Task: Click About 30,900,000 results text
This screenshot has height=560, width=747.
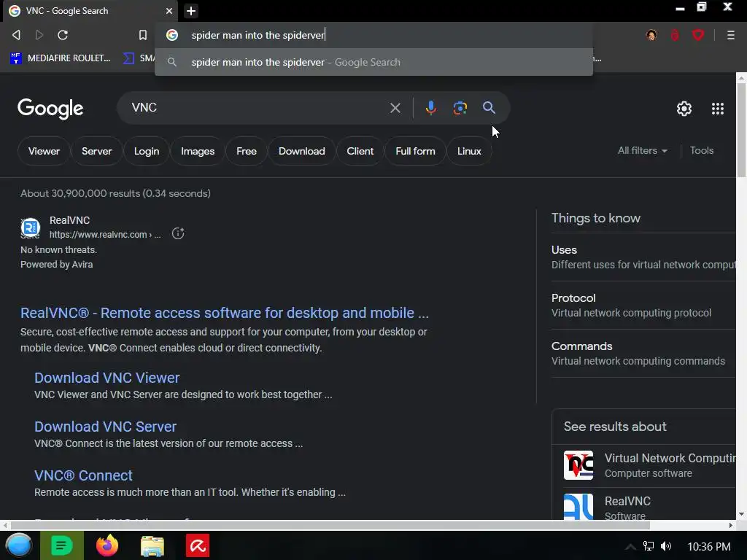Action: pos(115,193)
